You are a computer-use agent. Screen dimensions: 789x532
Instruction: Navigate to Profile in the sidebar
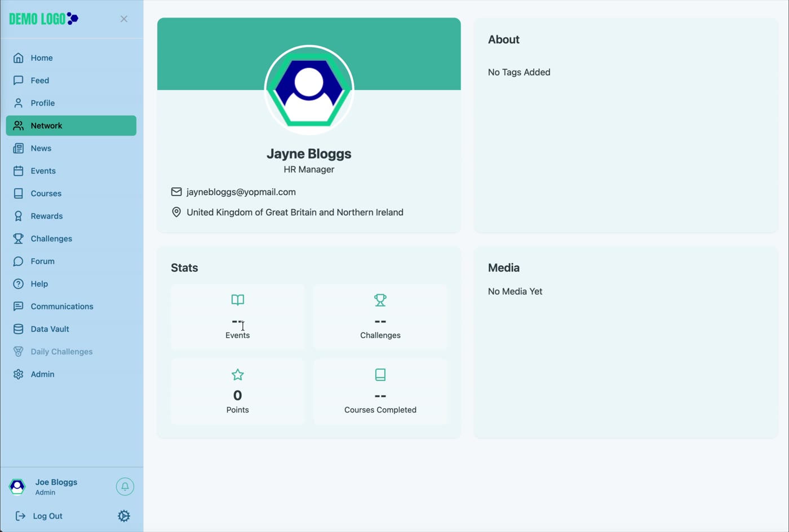71,103
